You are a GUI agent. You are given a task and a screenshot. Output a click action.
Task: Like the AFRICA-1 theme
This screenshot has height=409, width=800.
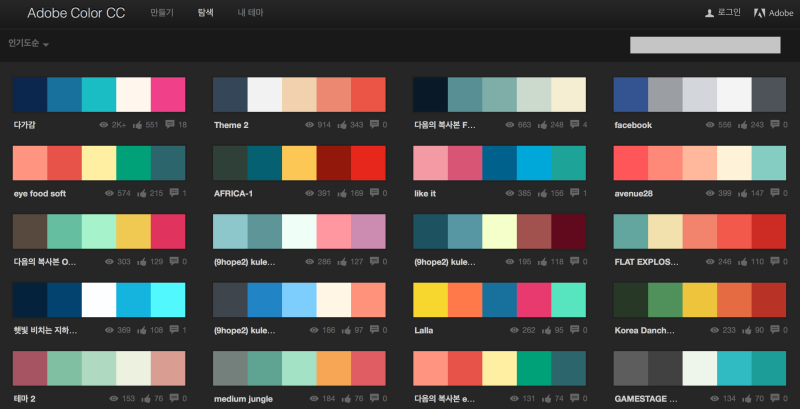(342, 193)
